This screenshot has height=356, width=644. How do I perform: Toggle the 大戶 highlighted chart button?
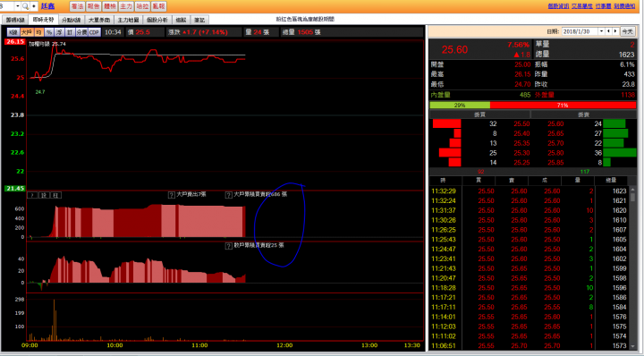click(x=27, y=32)
